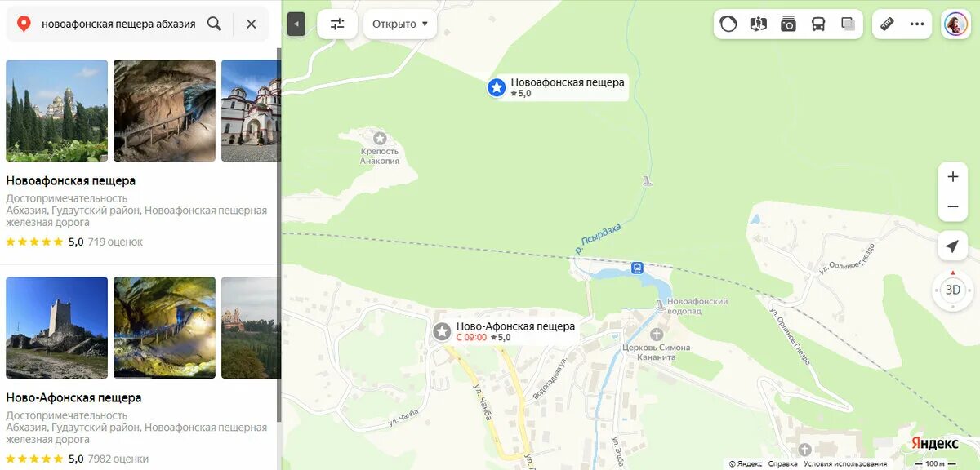Toggle the layers stack icon in the toolbar
Screen dimensions: 980x470
848,24
